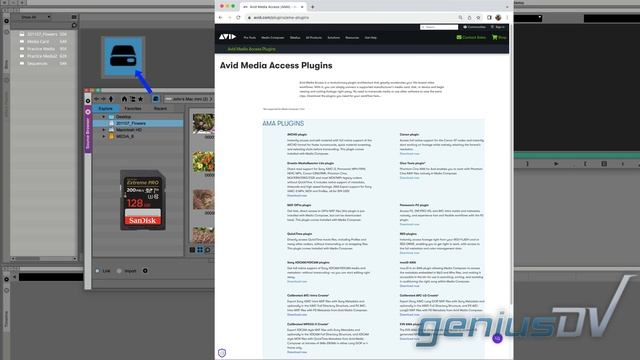Click the play button under the monitor

pos(556,164)
